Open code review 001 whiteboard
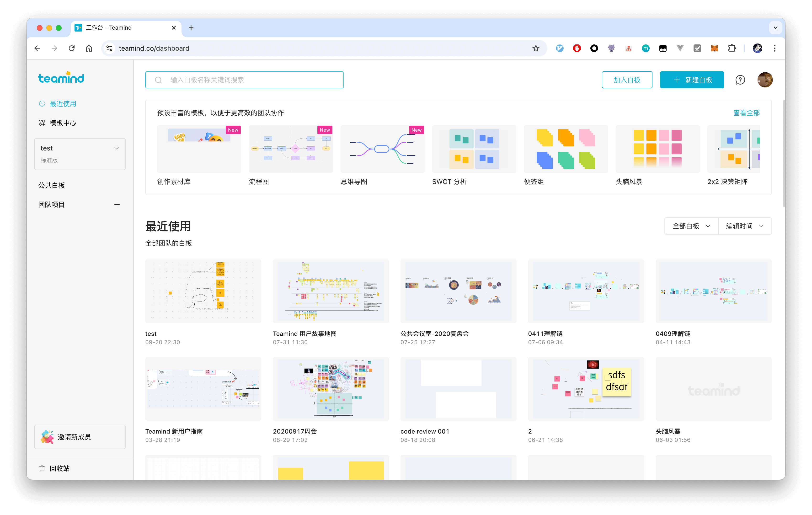Viewport: 812px width, 515px height. click(x=458, y=389)
